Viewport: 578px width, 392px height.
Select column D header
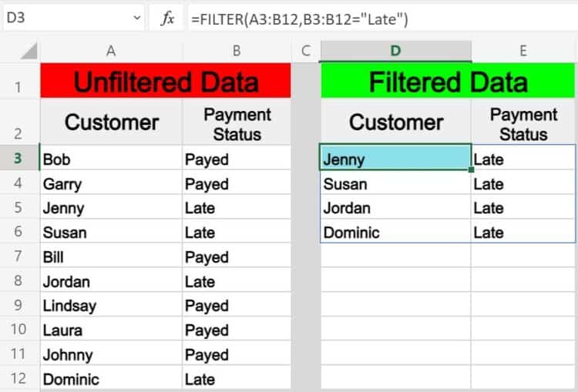(x=395, y=51)
